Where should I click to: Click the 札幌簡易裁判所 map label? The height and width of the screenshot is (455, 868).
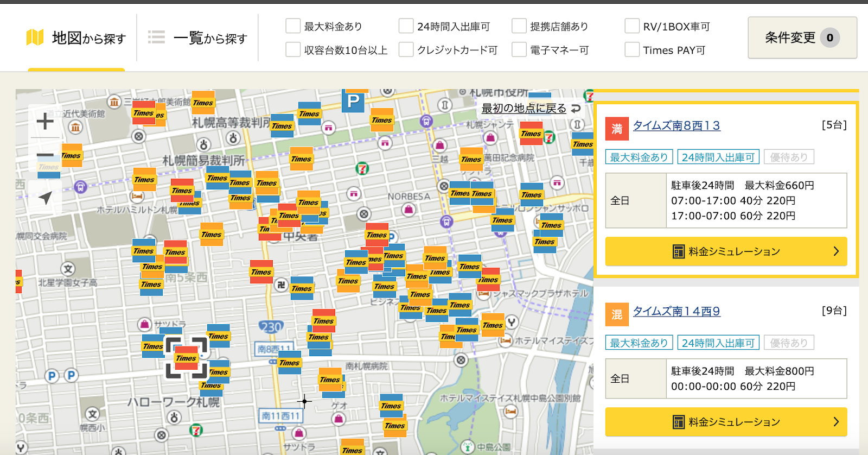[x=204, y=161]
